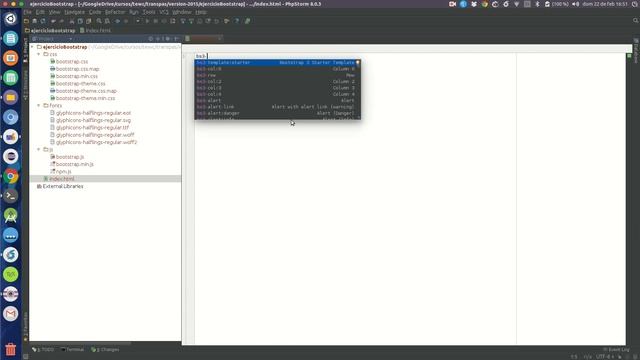Image resolution: width=640 pixels, height=360 pixels.
Task: Open the VCS menu
Action: click(x=164, y=12)
